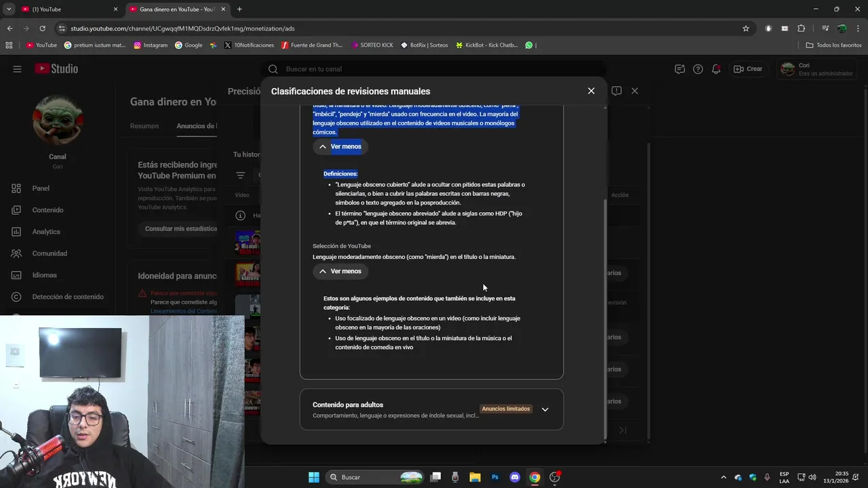The width and height of the screenshot is (868, 488).
Task: Click the dialog's vertical scrollbar
Action: coord(605,319)
